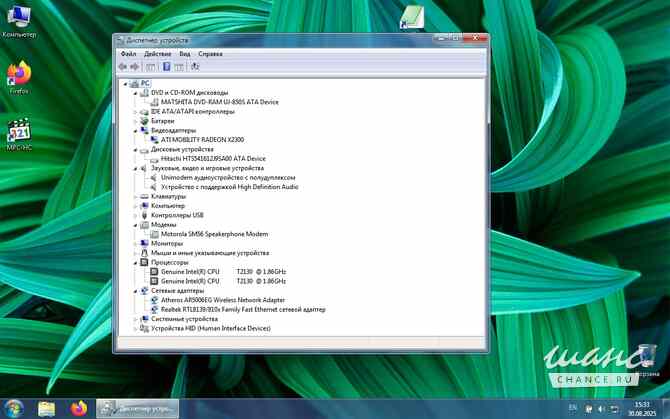670x419 pixels.
Task: Open the volume speaker tray icon
Action: [601, 410]
